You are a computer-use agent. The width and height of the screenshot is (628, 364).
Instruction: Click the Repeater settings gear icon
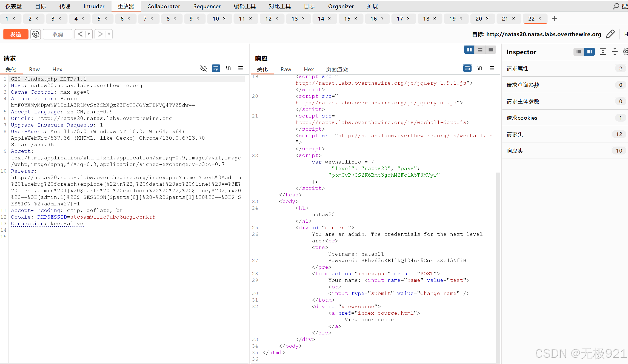(x=36, y=34)
